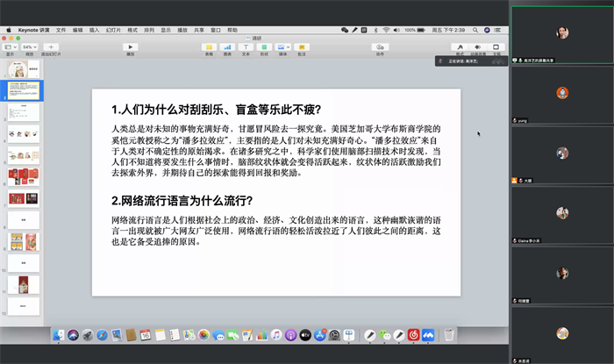
Task: Open the zoom level 54% dropdown
Action: [30, 47]
